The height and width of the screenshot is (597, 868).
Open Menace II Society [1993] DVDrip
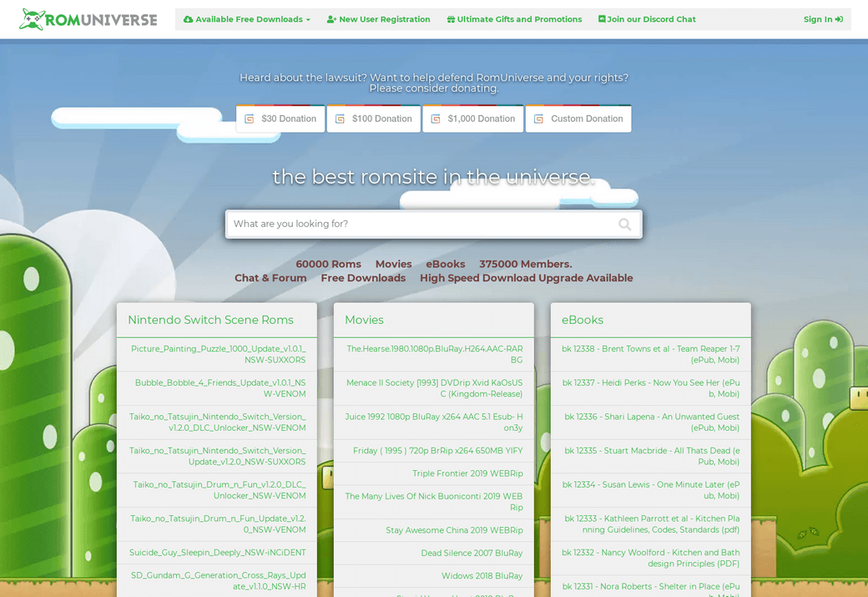click(434, 388)
